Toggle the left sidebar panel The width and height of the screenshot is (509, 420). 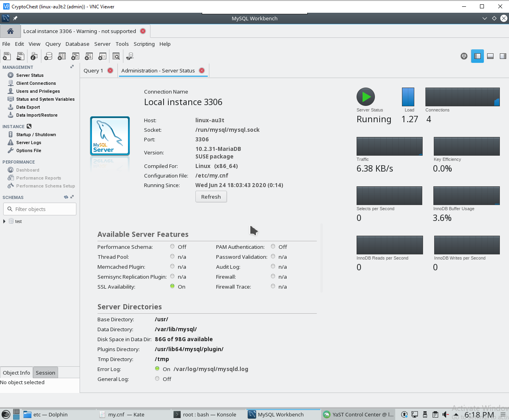478,56
